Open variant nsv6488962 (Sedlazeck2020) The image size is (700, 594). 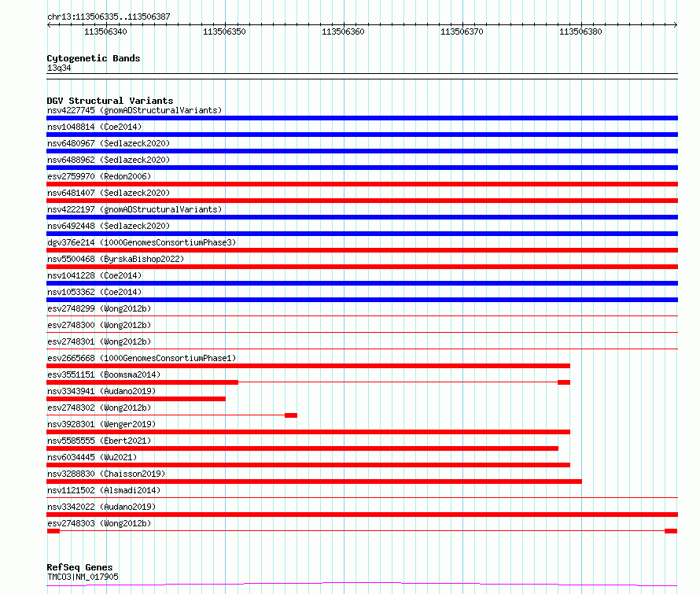point(109,160)
